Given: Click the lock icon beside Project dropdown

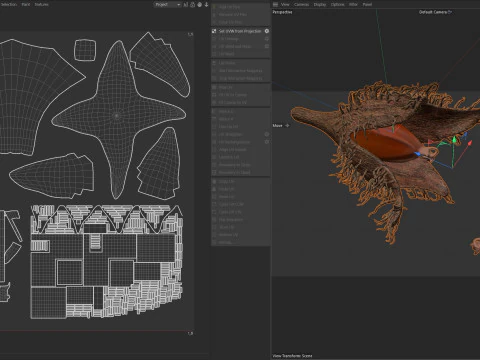Looking at the screenshot, I should pos(192,4).
